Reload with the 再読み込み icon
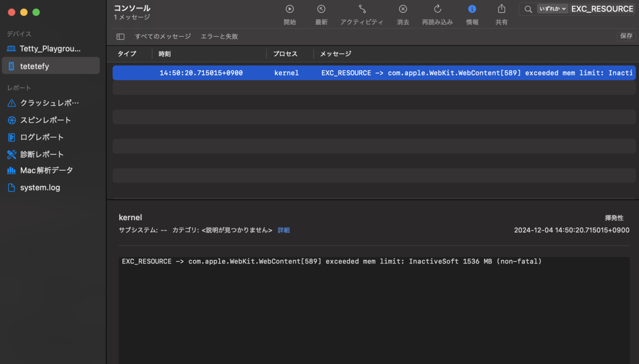Screen dimensions: 639x364 click(438, 9)
